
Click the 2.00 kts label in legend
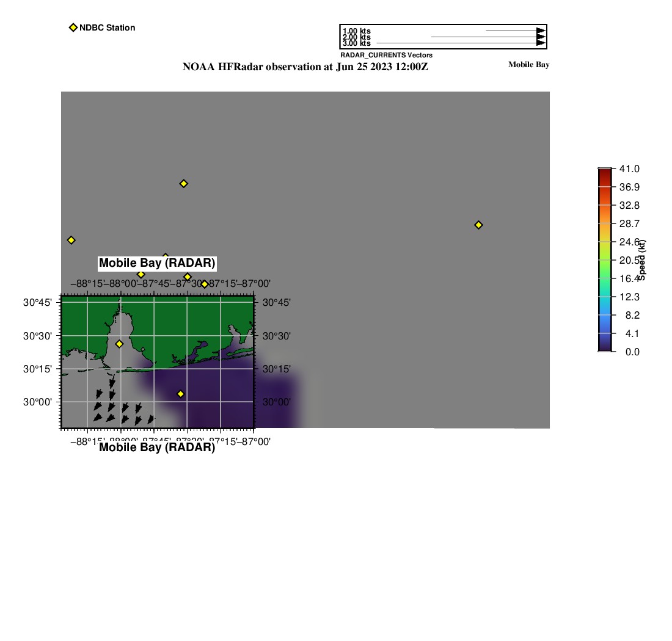(x=356, y=37)
